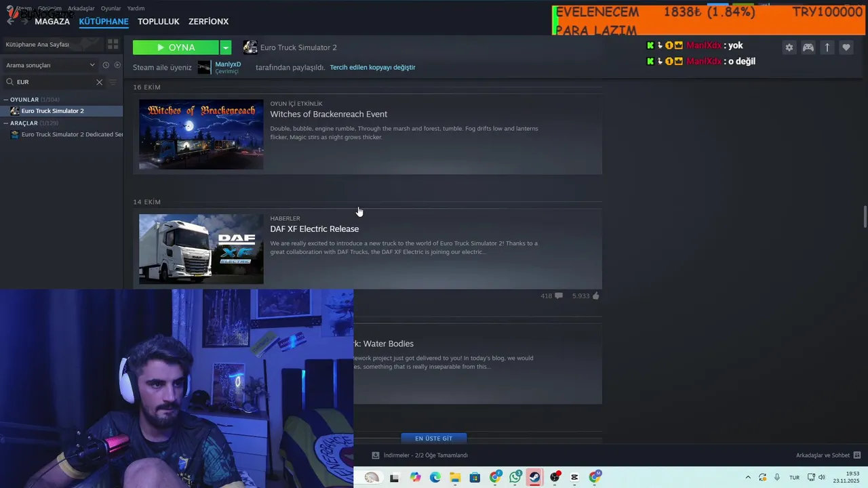Image resolution: width=868 pixels, height=488 pixels.
Task: Open the Arkadaşlar menu
Action: (x=81, y=8)
